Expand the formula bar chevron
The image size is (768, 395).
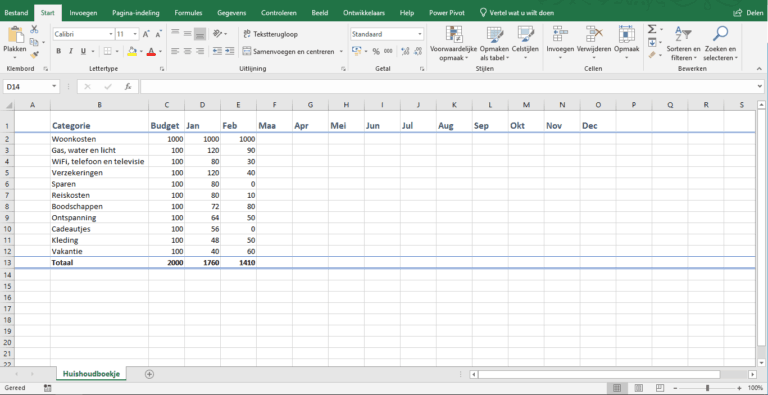760,86
